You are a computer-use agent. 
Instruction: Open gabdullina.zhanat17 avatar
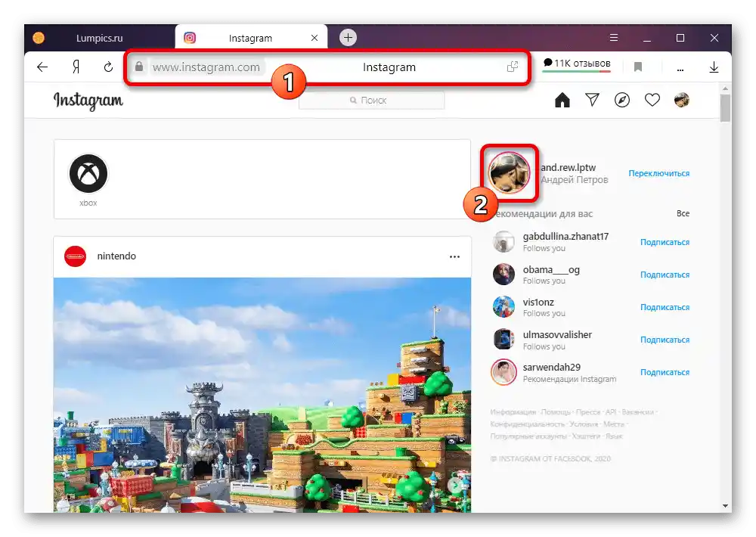point(503,242)
